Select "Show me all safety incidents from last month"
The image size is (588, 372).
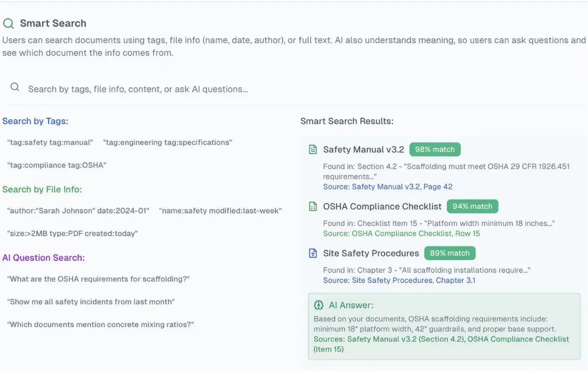(91, 301)
